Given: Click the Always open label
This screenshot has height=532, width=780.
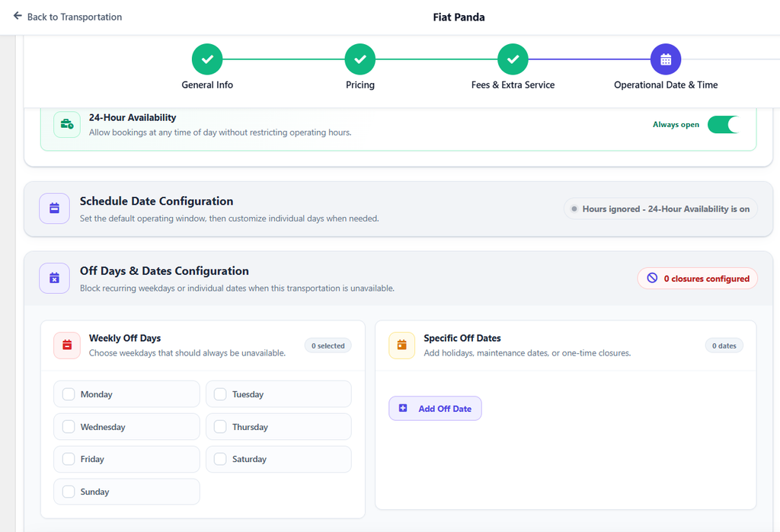Looking at the screenshot, I should click(x=676, y=124).
